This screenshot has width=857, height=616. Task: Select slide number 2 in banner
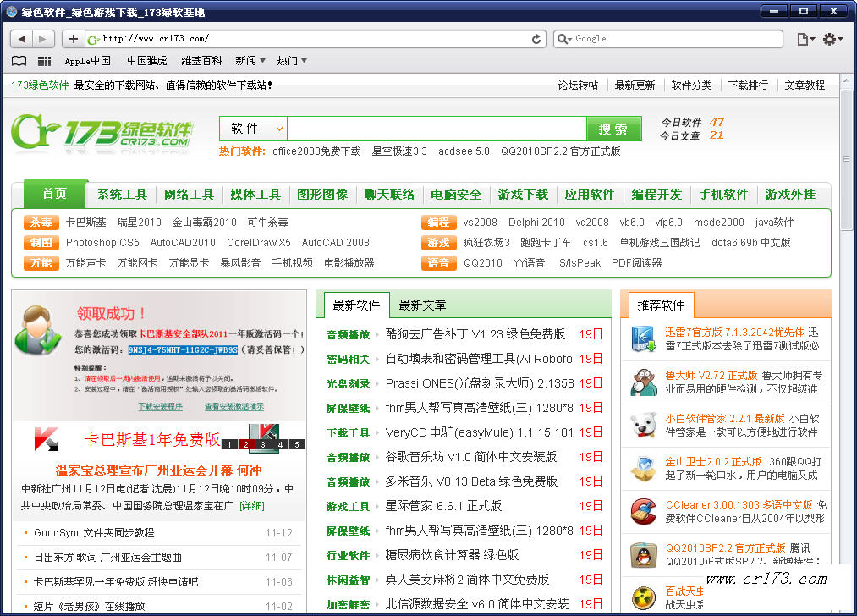coord(246,444)
